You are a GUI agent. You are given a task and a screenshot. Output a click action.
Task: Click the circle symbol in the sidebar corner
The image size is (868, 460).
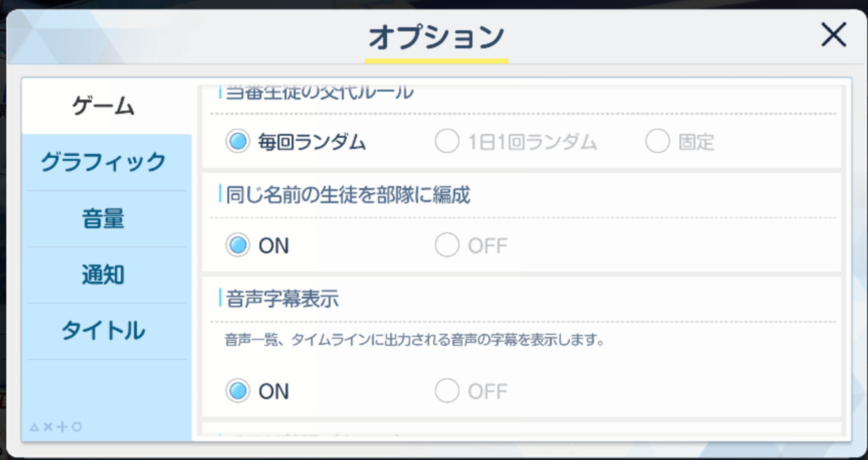(77, 427)
